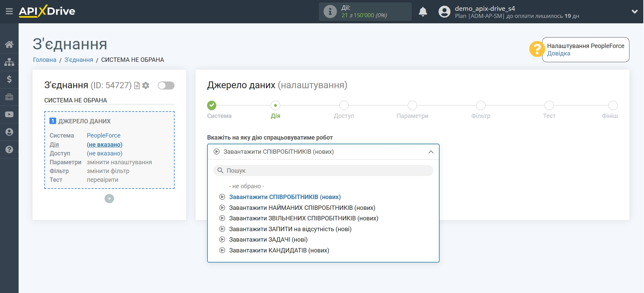Image resolution: width=644 pixels, height=293 pixels.
Task: Select the Тест step
Action: [x=549, y=105]
